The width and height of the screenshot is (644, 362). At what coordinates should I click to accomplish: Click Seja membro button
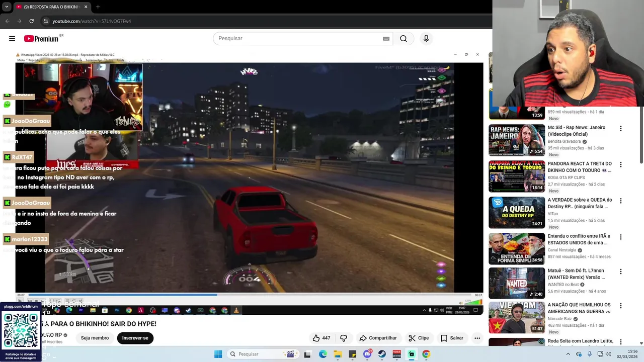95,338
